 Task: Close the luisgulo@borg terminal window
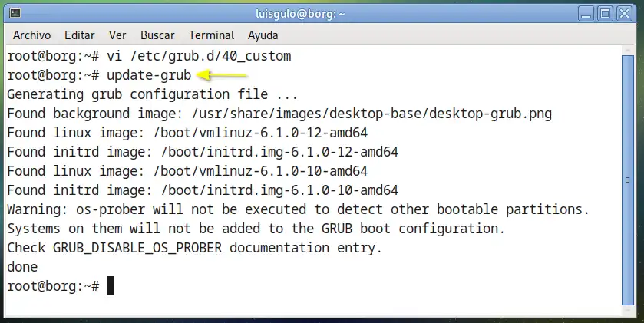tap(624, 14)
